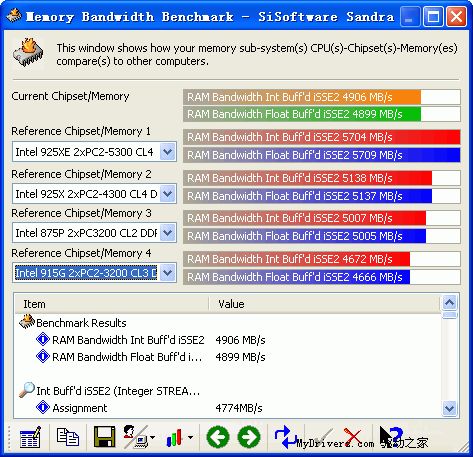473x457 pixels.
Task: Click the Current Chipset/Memory label
Action: coord(70,96)
